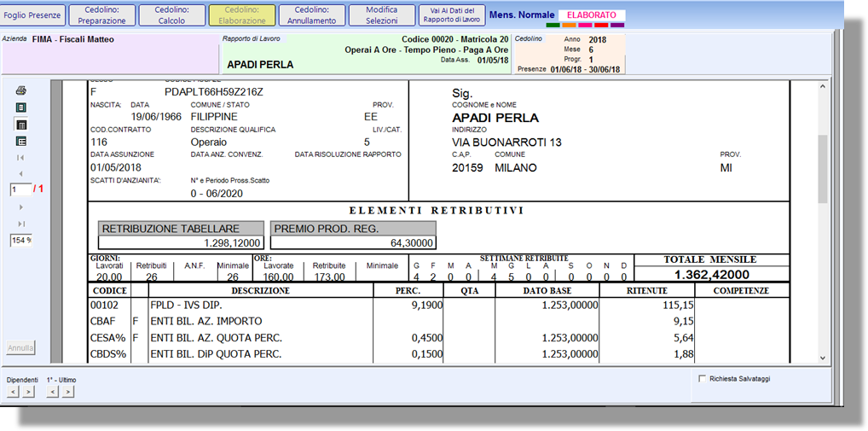Click the contract code 116
Viewport: 868px width, 431px height.
[x=99, y=142]
